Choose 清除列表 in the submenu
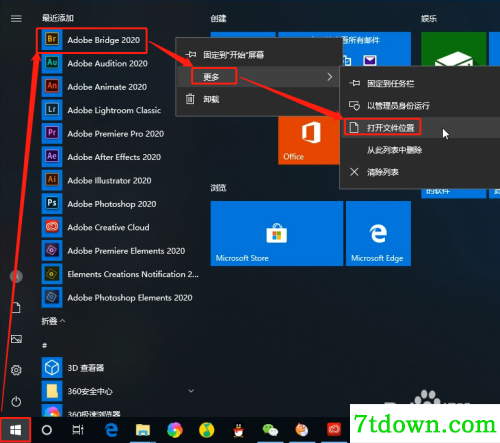This screenshot has width=500, height=443. [420, 172]
